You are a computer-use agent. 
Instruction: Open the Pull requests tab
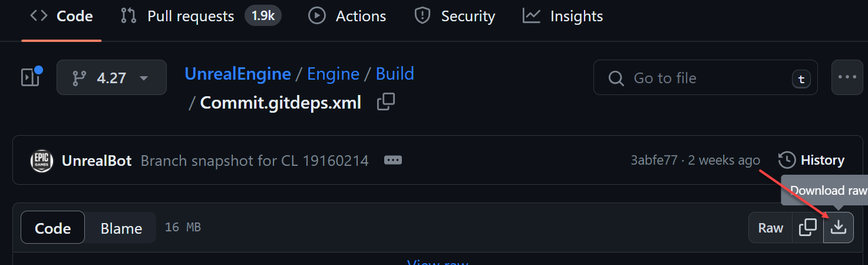click(x=200, y=16)
